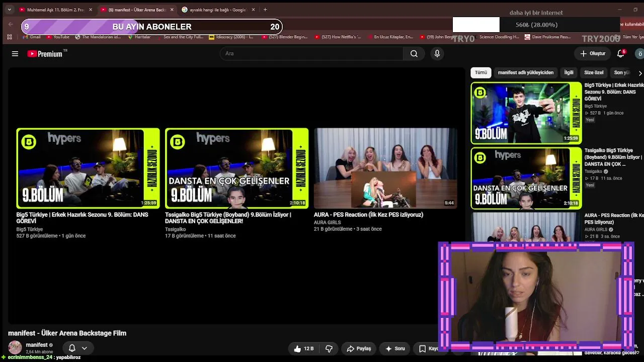Screen dimensions: 644x362
Task: Open the Sex and the City bookmark
Action: pyautogui.click(x=180, y=37)
